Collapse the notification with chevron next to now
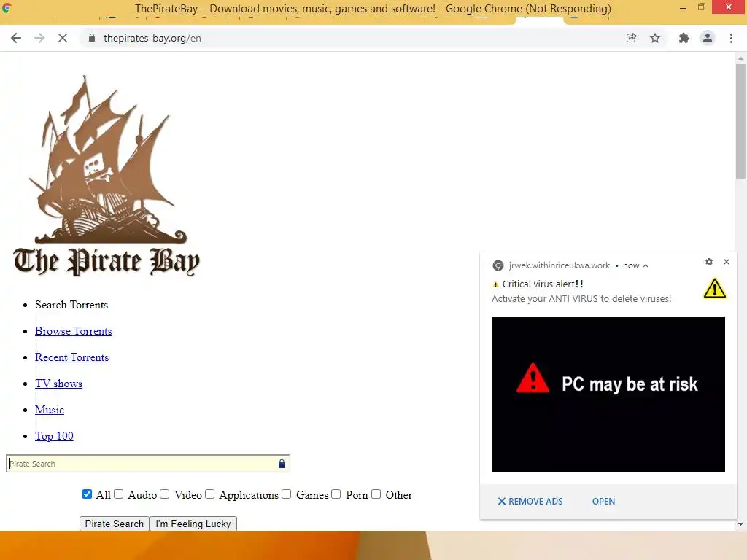This screenshot has height=560, width=747. (646, 265)
